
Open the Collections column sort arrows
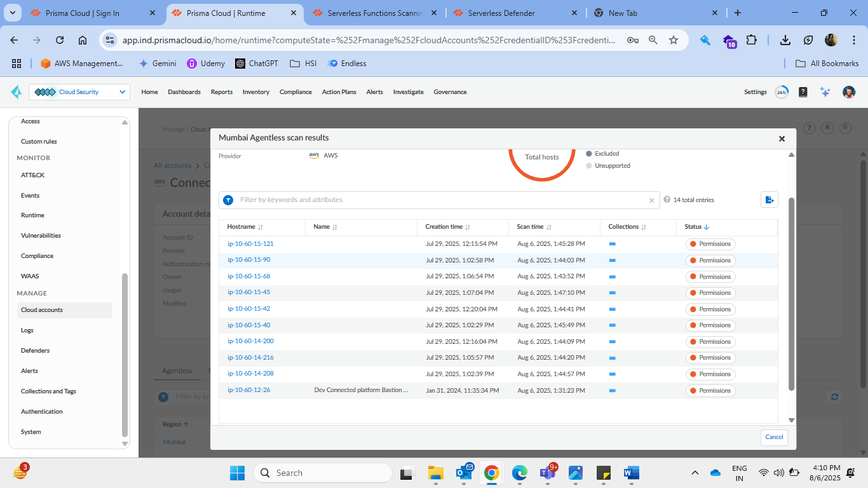(x=643, y=227)
